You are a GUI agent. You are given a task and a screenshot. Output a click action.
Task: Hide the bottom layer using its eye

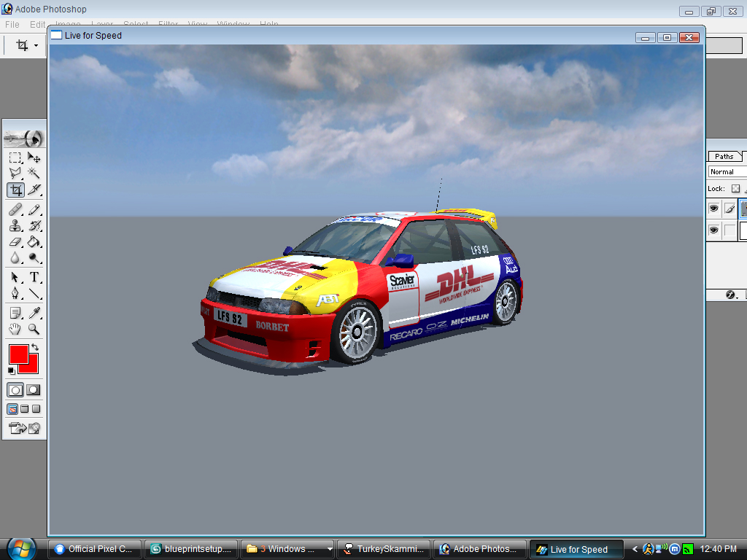click(x=713, y=230)
